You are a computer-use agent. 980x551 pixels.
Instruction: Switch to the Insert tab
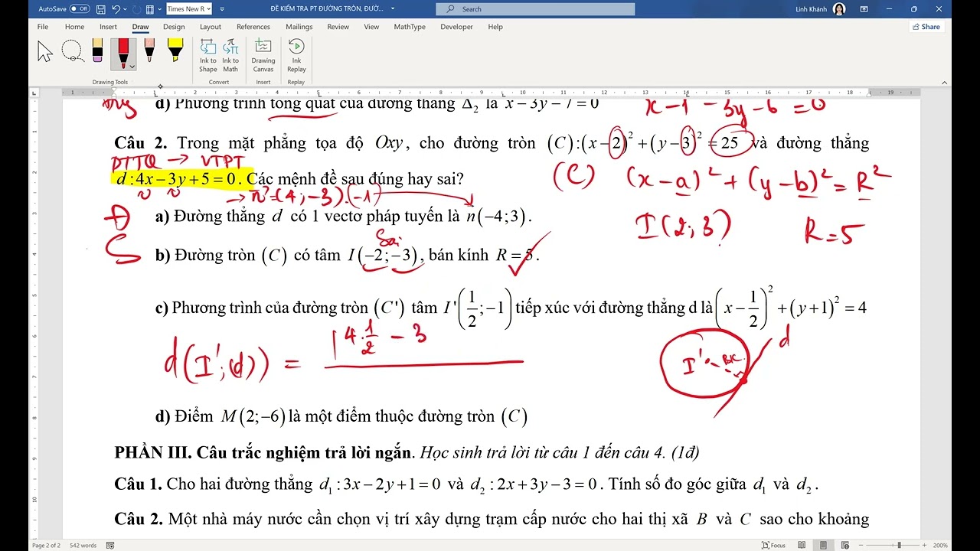point(108,27)
